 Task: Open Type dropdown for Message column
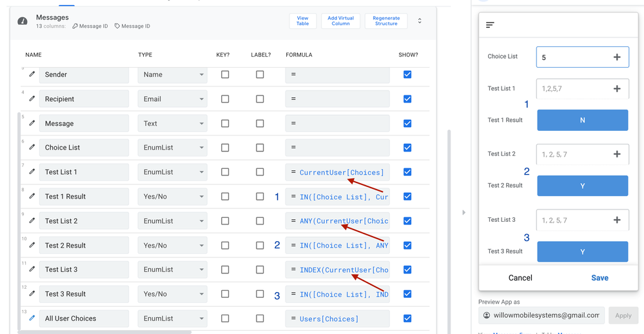(173, 123)
